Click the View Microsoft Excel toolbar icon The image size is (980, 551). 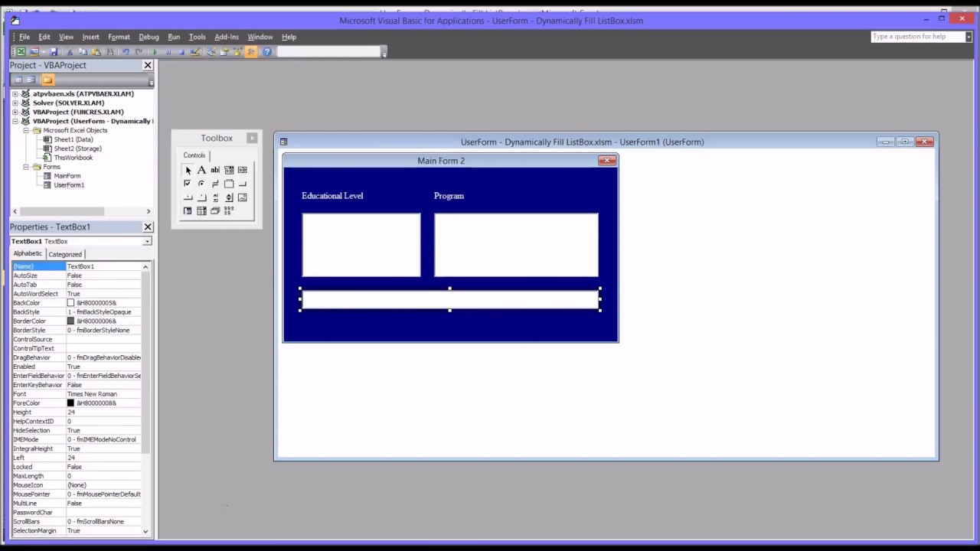tap(21, 52)
